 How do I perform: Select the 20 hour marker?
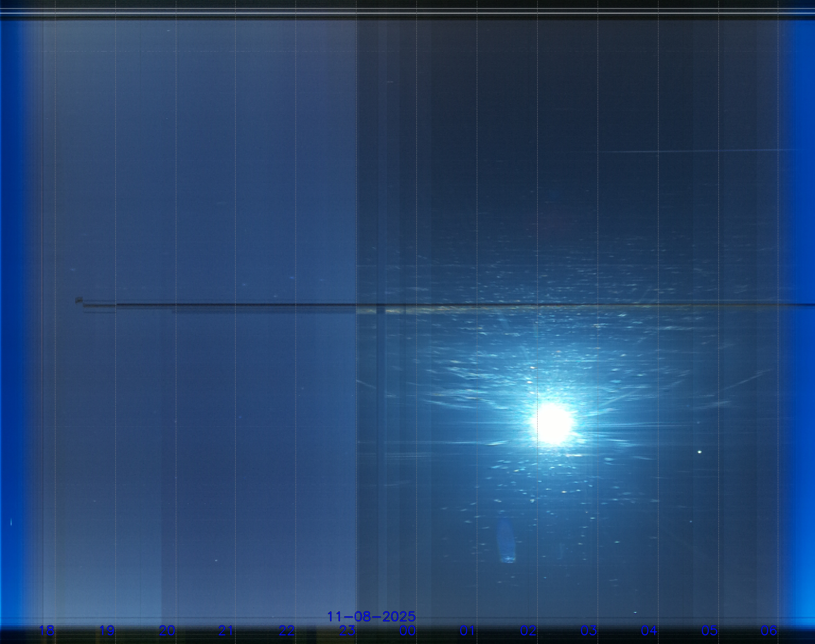[167, 630]
